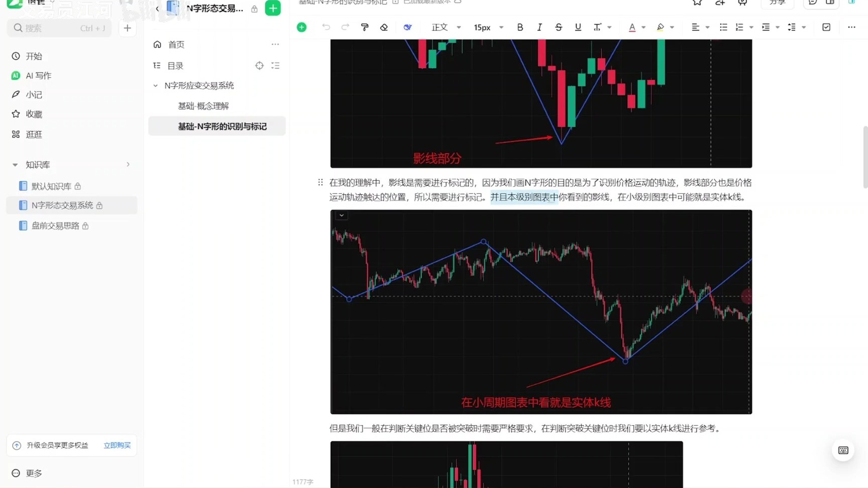Collapse the N字形应变交易系统 tree node
The image size is (868, 488).
point(156,86)
